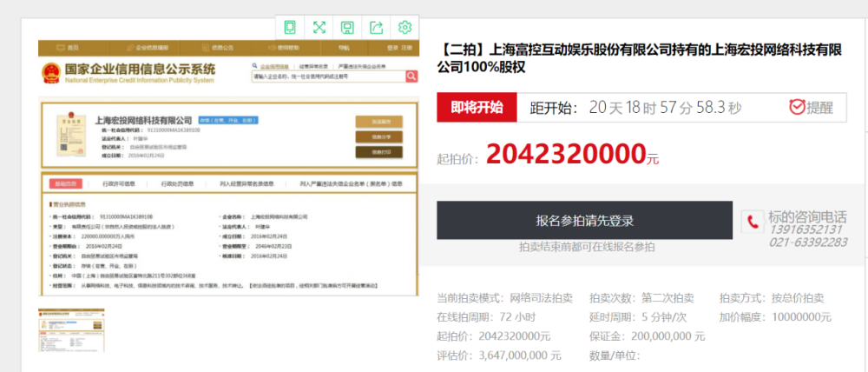Switch to 行政许可信息 tab

119,183
